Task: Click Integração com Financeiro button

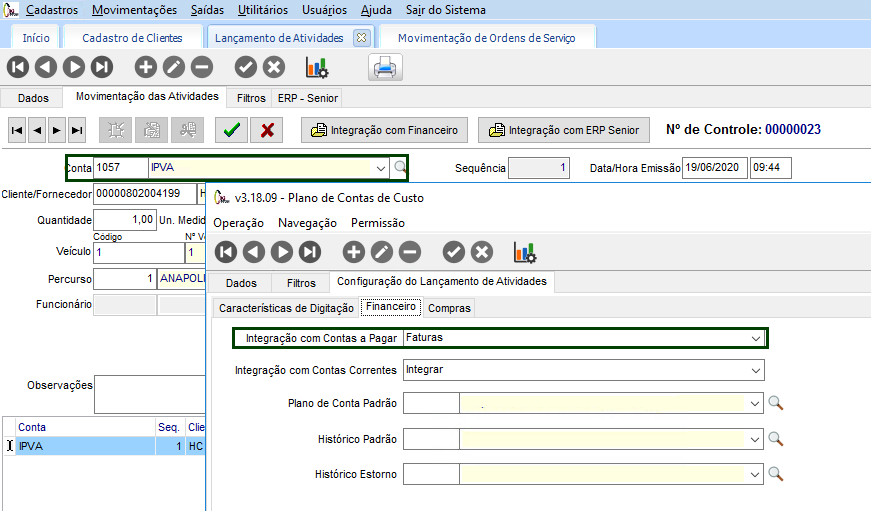Action: click(x=386, y=130)
